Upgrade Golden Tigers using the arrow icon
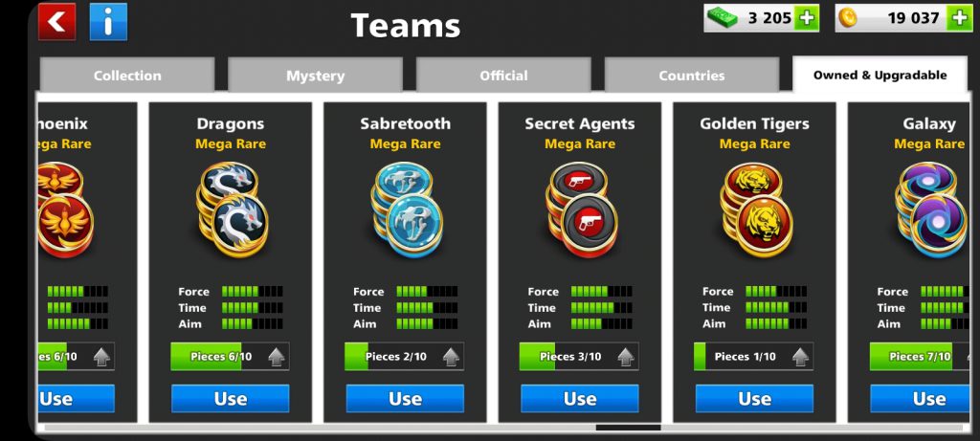The height and width of the screenshot is (441, 980). (x=801, y=357)
